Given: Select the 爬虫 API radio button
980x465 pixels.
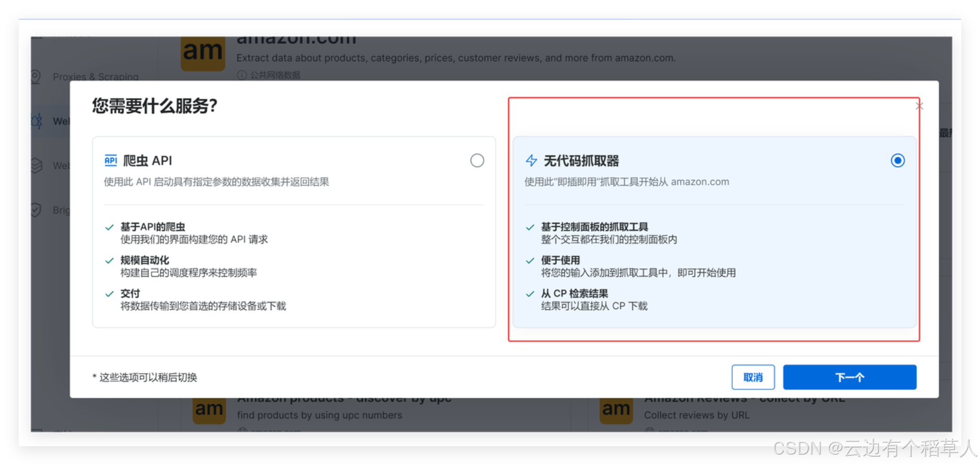Looking at the screenshot, I should [x=477, y=161].
